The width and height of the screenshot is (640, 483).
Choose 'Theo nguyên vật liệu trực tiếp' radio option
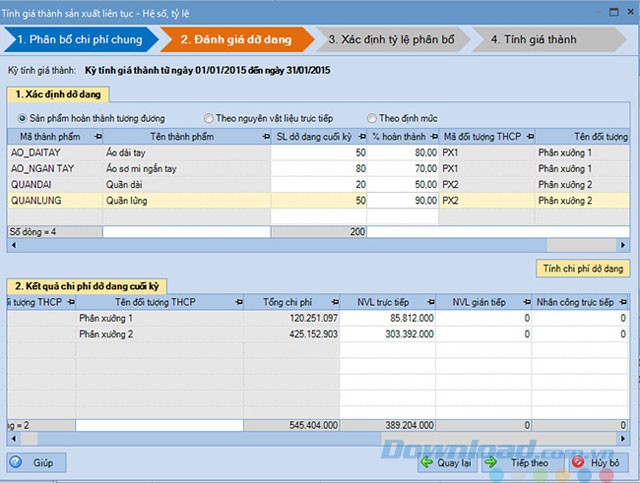coord(208,118)
